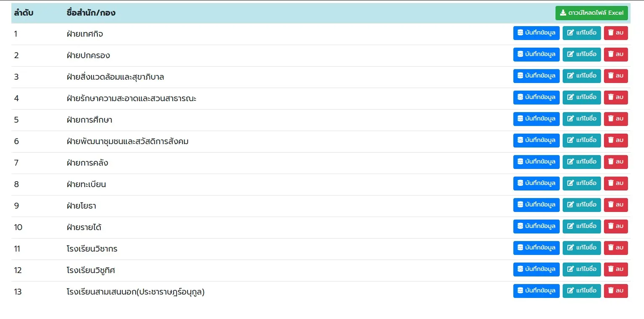Delete the ฝ่ายพัฒนาชุมชนและสวัสดิการสังคม row
This screenshot has height=319, width=644.
(x=616, y=140)
